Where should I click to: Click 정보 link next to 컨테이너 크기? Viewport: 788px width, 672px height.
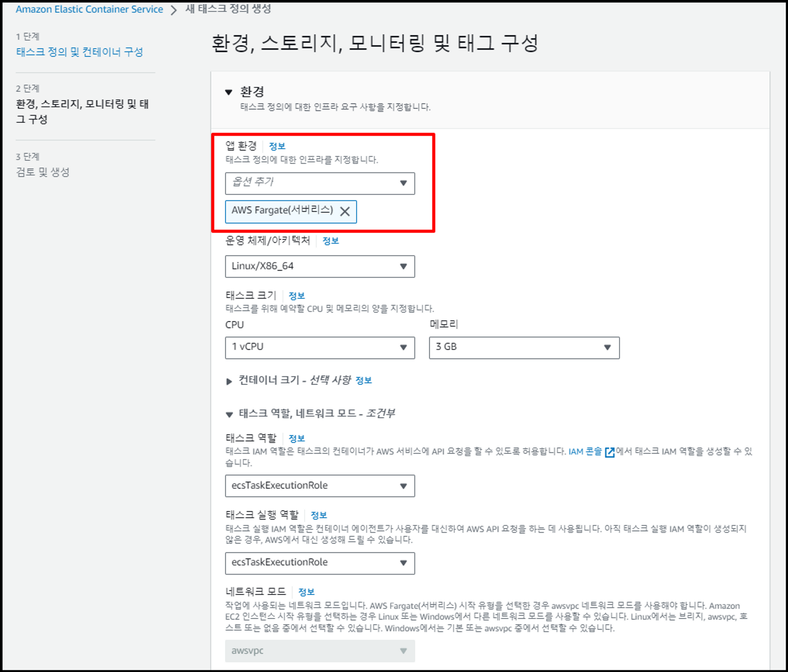(363, 381)
